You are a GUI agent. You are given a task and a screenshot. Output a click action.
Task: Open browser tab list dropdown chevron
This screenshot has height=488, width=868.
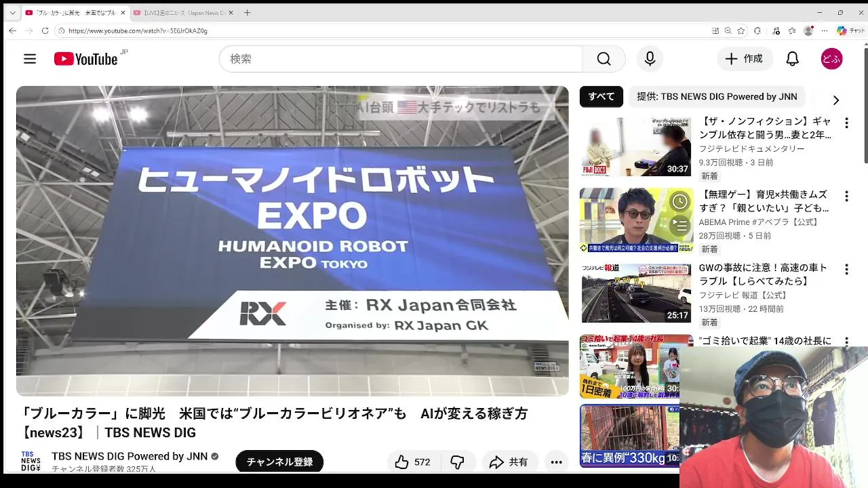[x=12, y=13]
